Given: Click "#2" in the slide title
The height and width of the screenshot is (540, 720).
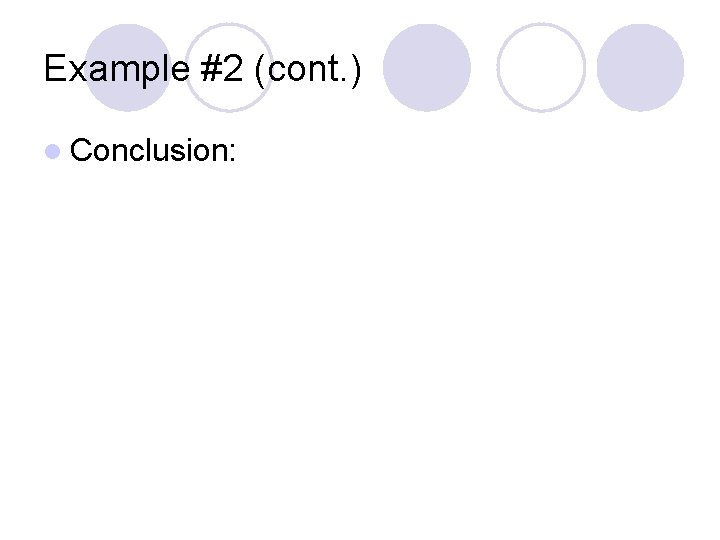Looking at the screenshot, I should click(220, 68).
